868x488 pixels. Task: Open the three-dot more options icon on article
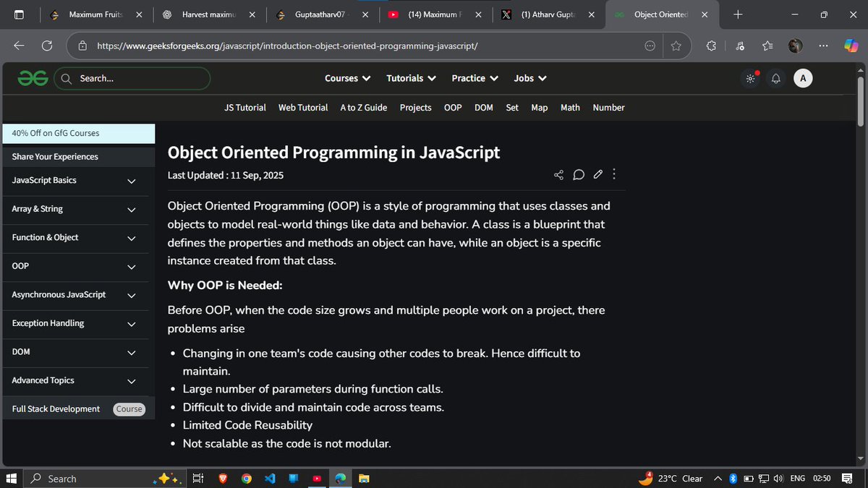coord(613,174)
